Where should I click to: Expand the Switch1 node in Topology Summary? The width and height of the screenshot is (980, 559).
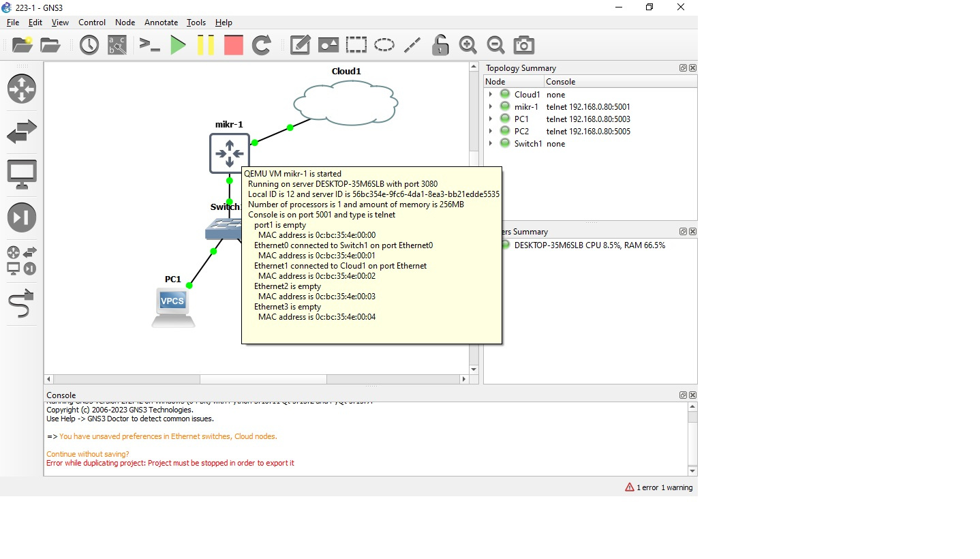[x=491, y=144]
